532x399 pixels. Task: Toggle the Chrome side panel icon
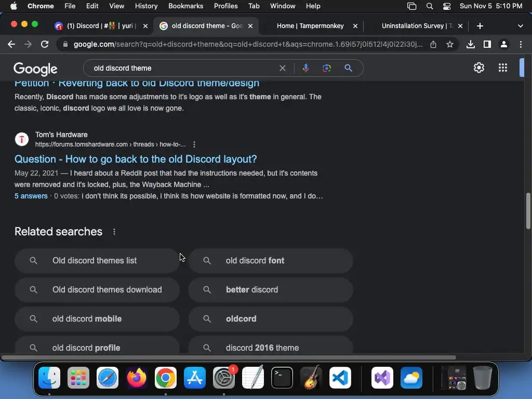pos(487,45)
